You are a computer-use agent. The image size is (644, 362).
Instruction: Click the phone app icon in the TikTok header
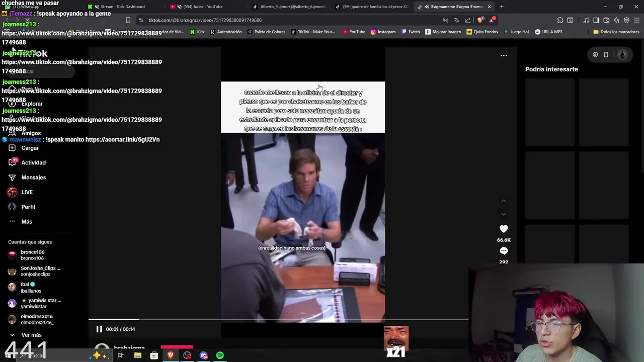click(606, 55)
